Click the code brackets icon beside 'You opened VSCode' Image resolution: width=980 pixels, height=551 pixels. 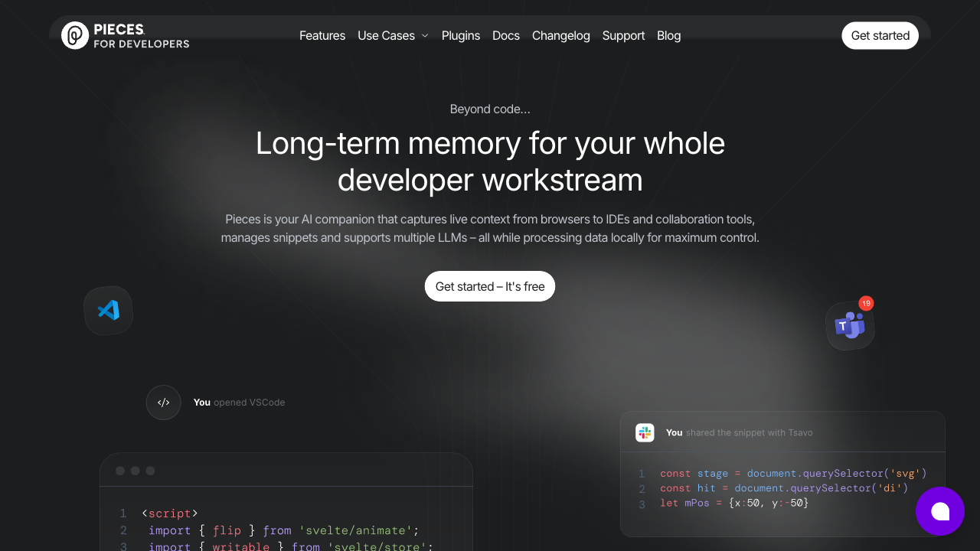coord(163,403)
